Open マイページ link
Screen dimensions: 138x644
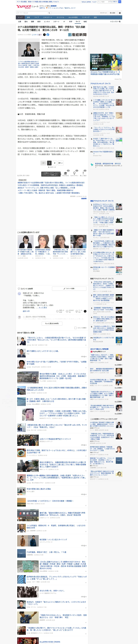pyautogui.click(x=103, y=13)
